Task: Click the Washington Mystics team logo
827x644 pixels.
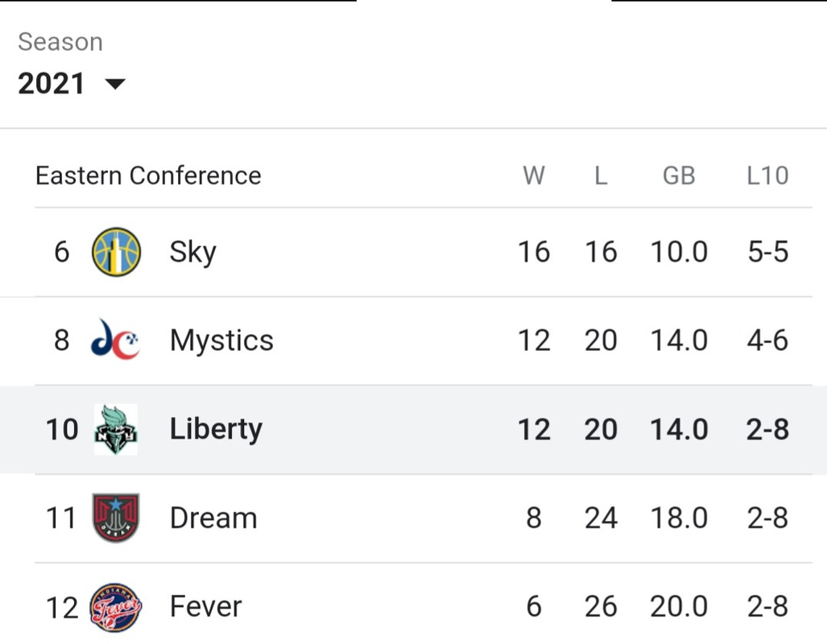Action: [x=115, y=341]
